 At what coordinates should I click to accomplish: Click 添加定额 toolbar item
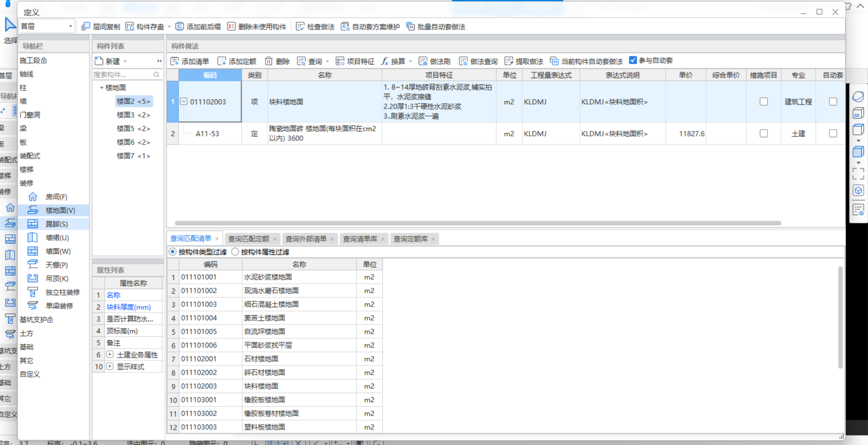(x=237, y=61)
